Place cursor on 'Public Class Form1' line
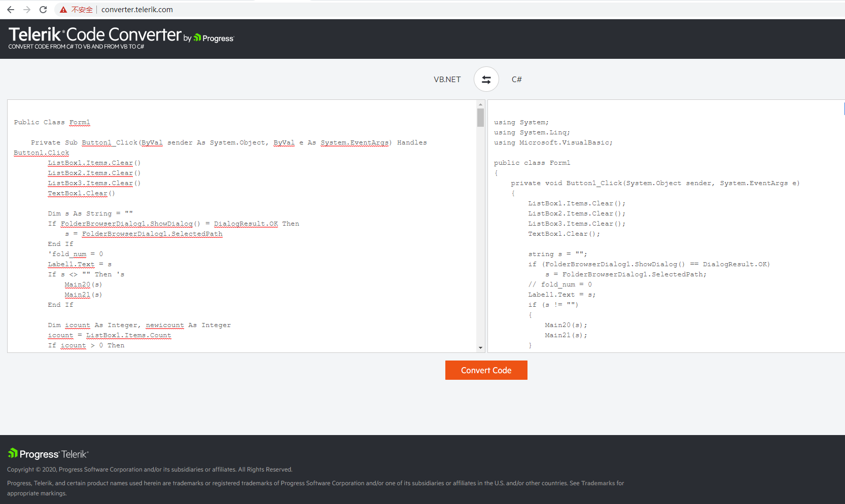Screen dimensions: 845x504 pos(52,122)
